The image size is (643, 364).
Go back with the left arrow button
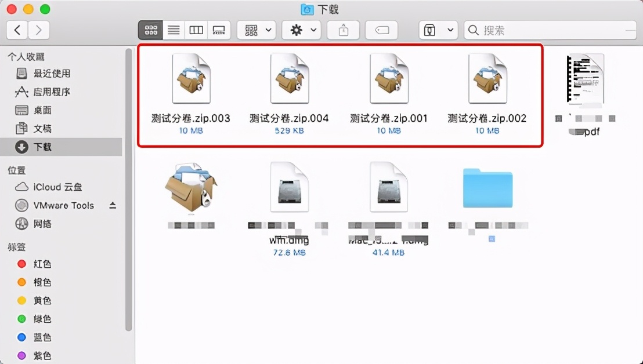point(17,30)
